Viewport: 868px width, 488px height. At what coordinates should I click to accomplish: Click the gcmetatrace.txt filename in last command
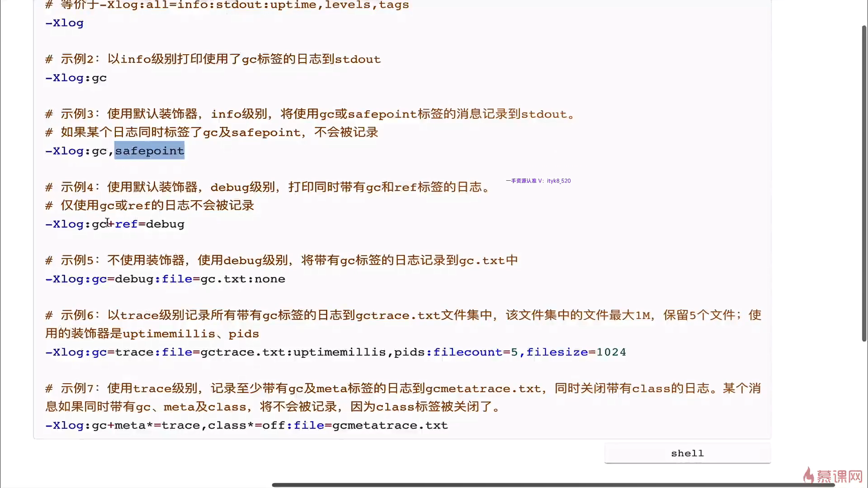click(390, 425)
